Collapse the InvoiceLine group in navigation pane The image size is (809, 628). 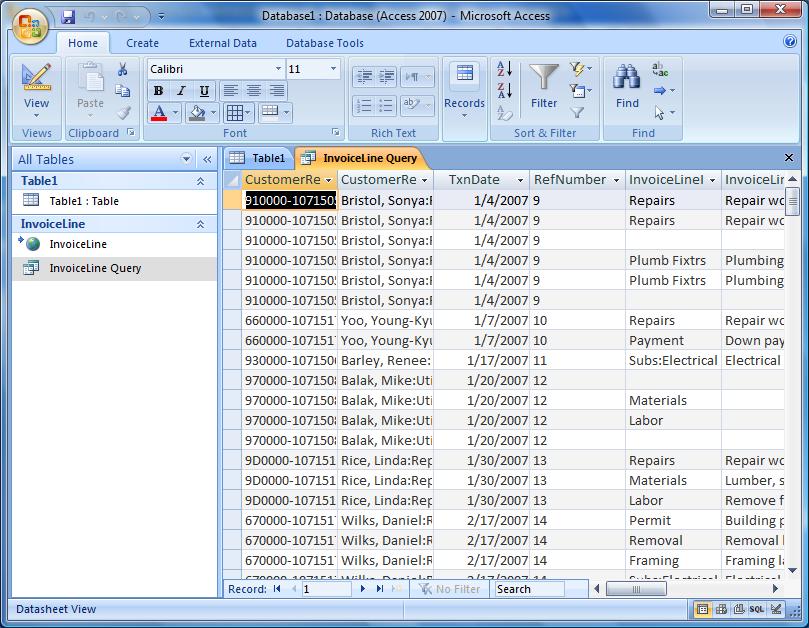[200, 223]
